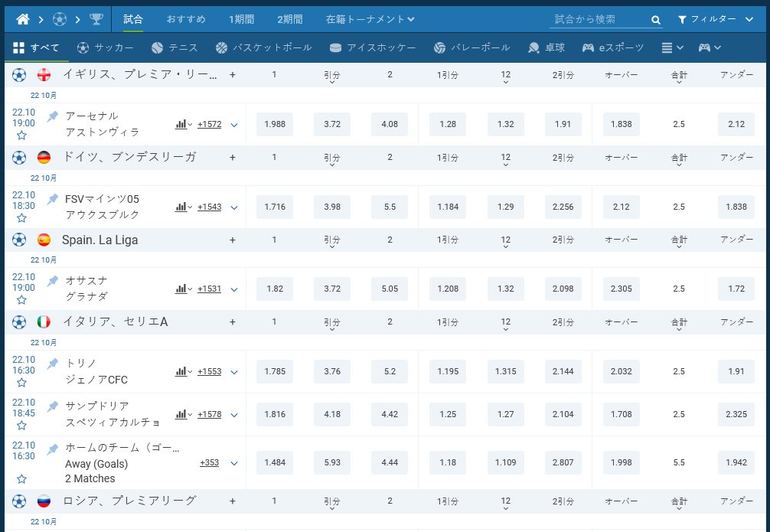Viewport: 770px width, 532px height.
Task: Open the 合計 dropdown in ドイツ header
Action: tap(679, 159)
